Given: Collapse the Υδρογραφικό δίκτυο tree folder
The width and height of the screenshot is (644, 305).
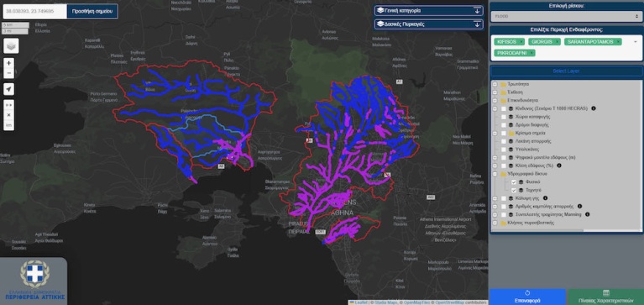Looking at the screenshot, I should [x=495, y=174].
